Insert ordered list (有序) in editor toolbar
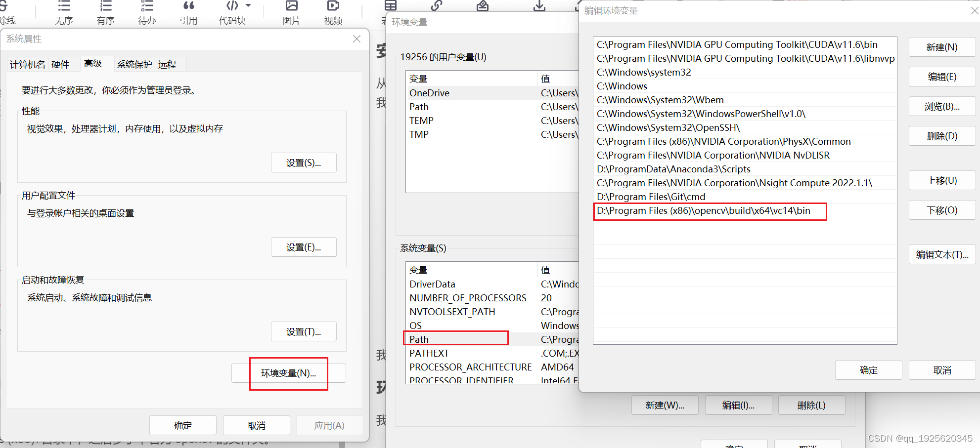The image size is (980, 448). click(x=105, y=13)
